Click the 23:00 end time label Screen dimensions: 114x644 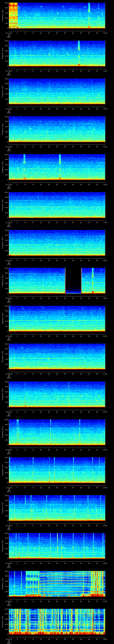click(x=105, y=450)
